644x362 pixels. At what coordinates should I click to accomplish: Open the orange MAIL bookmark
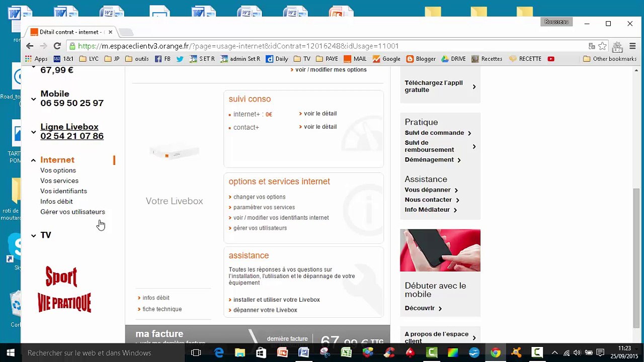pos(355,59)
